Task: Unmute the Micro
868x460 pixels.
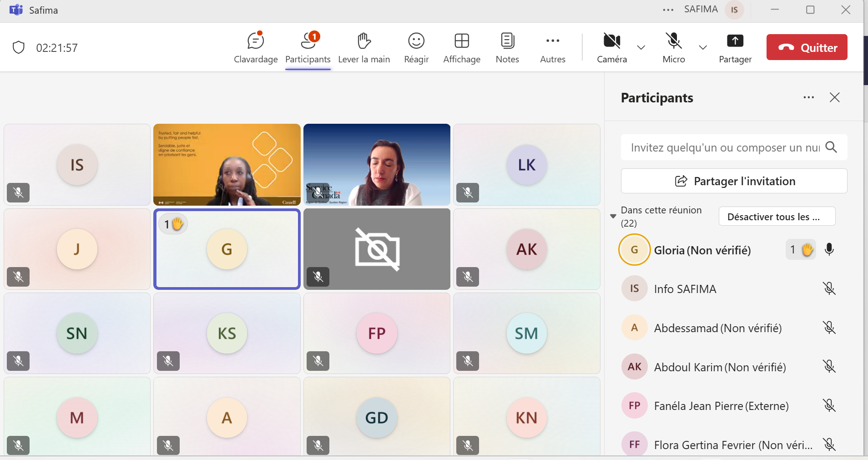Action: pos(674,48)
